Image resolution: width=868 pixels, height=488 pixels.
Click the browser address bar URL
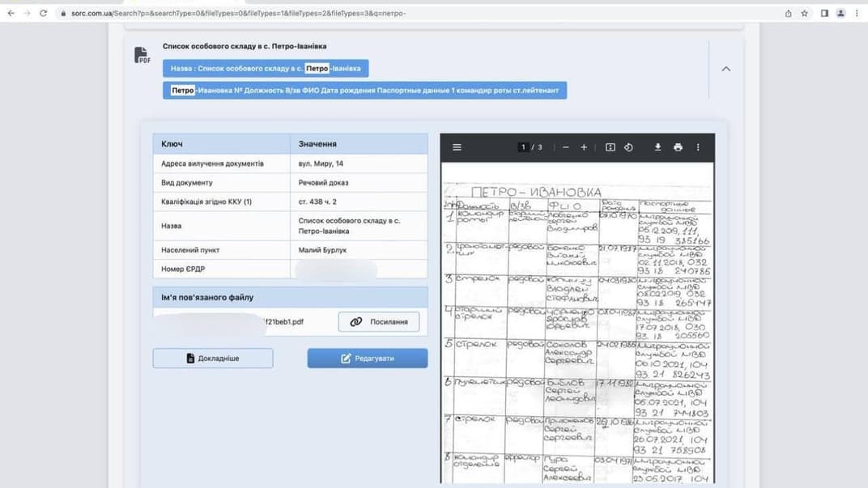coord(243,13)
